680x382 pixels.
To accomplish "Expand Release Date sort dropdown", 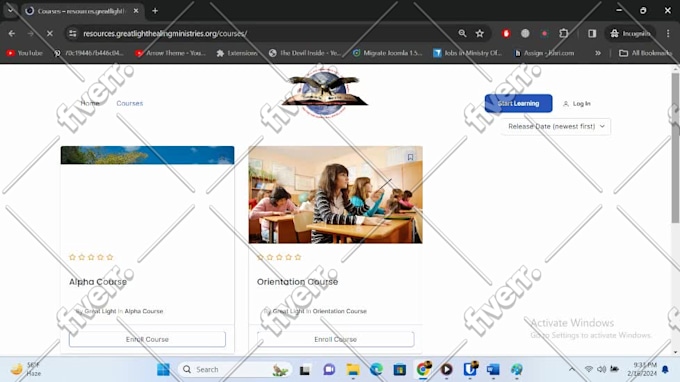I will (x=556, y=126).
